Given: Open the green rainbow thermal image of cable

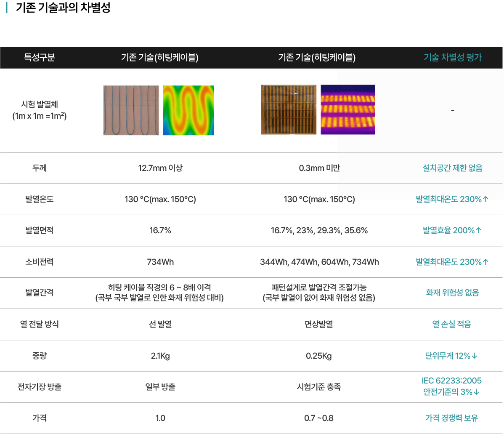Looking at the screenshot, I should (x=188, y=110).
